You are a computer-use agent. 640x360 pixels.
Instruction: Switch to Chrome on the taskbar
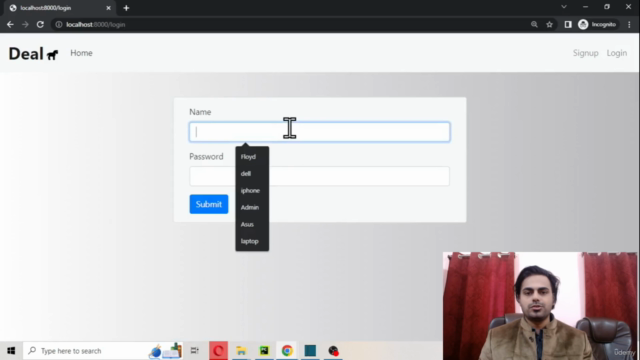pos(287,351)
